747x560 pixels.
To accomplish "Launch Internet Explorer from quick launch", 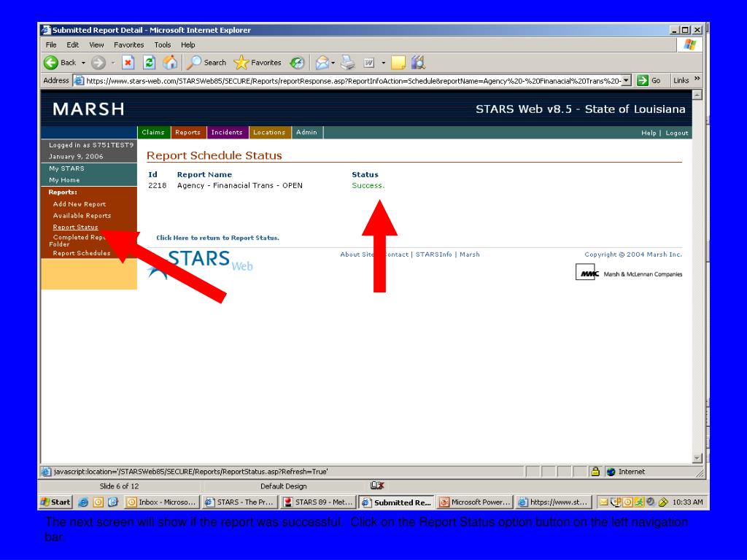I will pyautogui.click(x=83, y=502).
